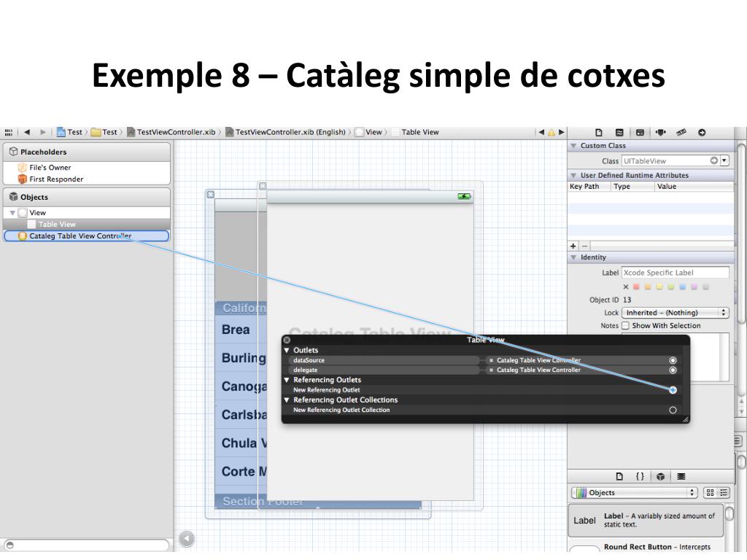Viewport: 747px width, 560px height.
Task: Select Test project in jump bar
Action: tap(69, 132)
